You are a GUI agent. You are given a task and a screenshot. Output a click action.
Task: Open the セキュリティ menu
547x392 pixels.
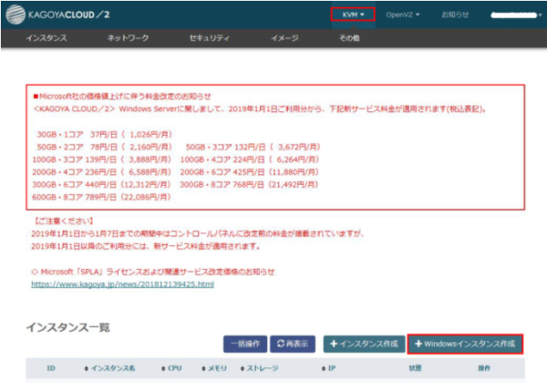coord(210,38)
